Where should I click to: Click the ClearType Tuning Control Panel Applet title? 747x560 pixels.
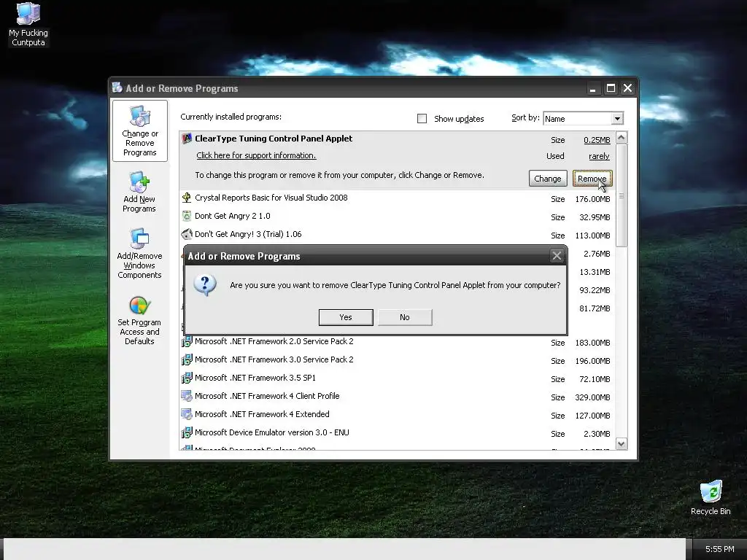point(274,139)
